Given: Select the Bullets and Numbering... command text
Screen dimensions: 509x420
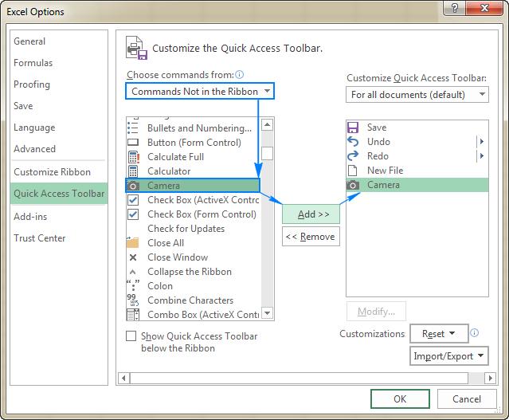Looking at the screenshot, I should 199,128.
